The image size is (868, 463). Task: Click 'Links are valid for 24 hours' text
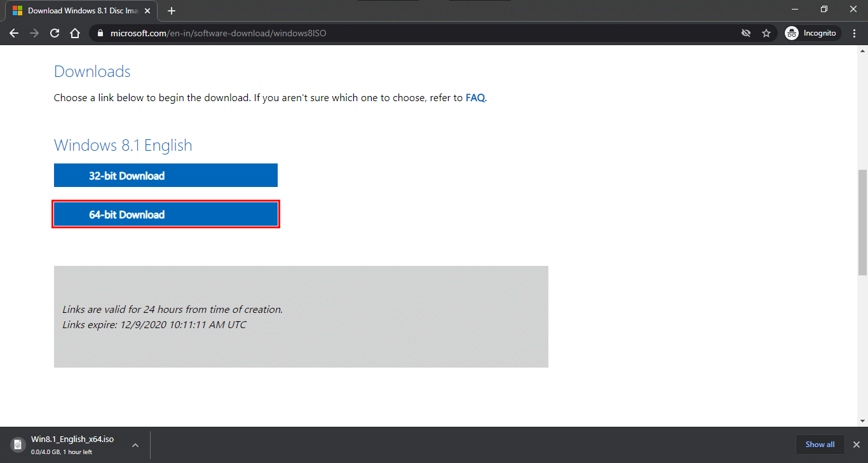point(172,310)
